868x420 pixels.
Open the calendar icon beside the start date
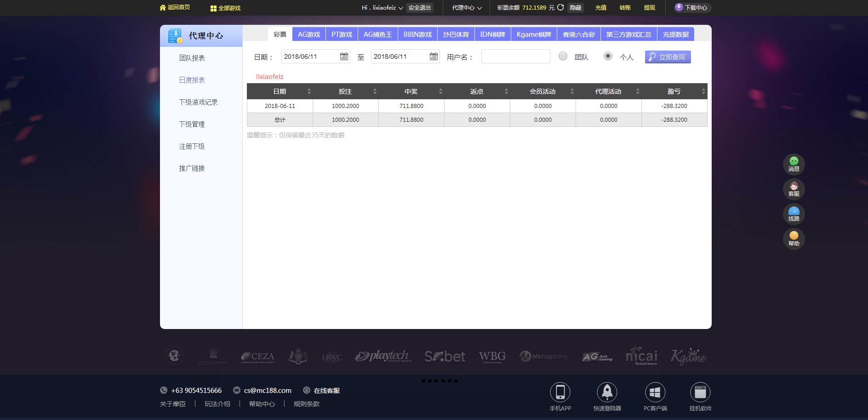coord(344,56)
